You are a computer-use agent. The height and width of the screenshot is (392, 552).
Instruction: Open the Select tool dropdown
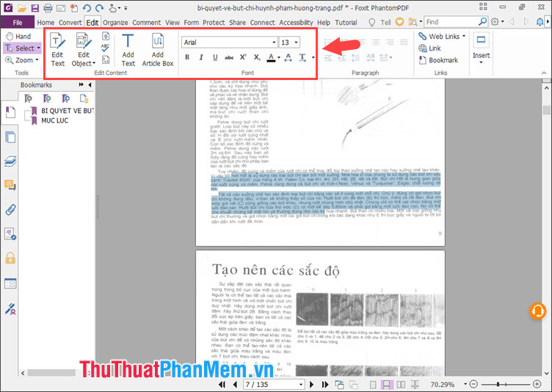click(38, 48)
